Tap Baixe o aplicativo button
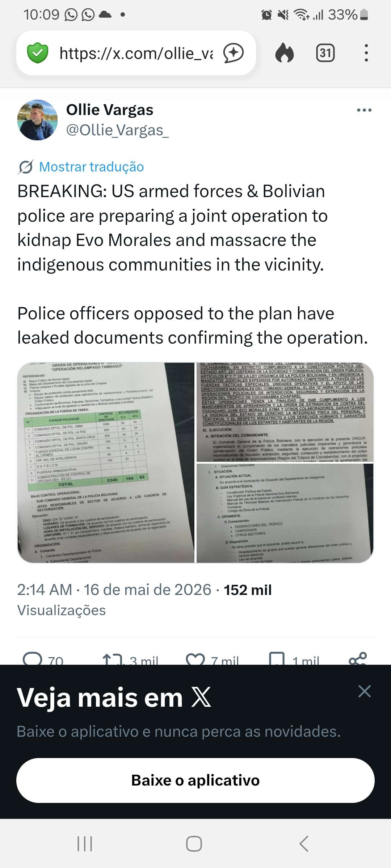391x868 pixels. click(x=195, y=780)
